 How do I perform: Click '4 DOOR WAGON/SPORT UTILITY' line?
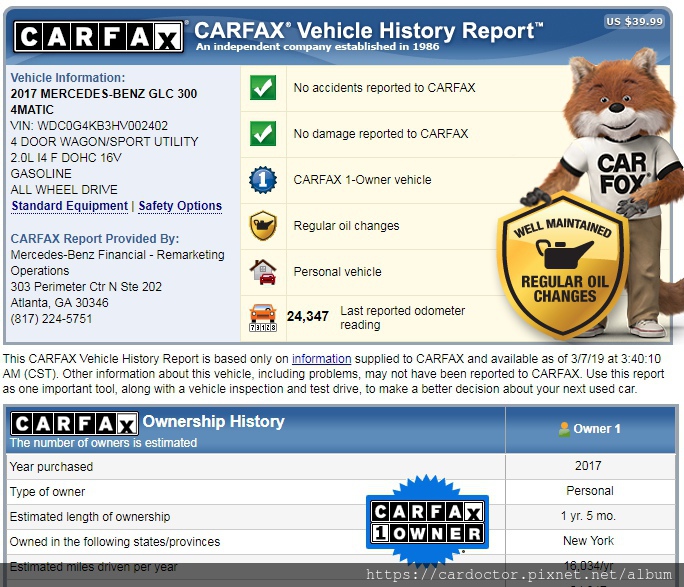pos(104,142)
